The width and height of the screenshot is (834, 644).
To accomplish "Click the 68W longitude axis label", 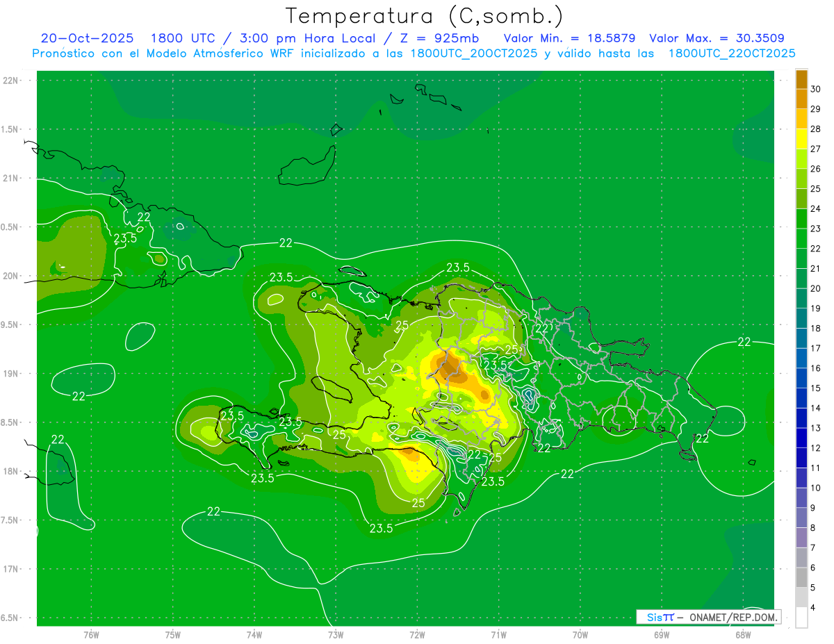I will point(742,635).
